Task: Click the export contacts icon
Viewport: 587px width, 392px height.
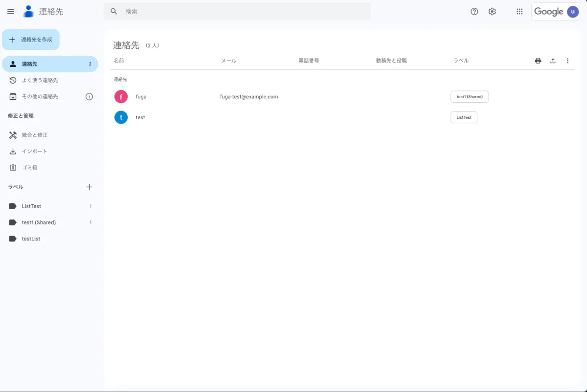Action: coord(553,61)
